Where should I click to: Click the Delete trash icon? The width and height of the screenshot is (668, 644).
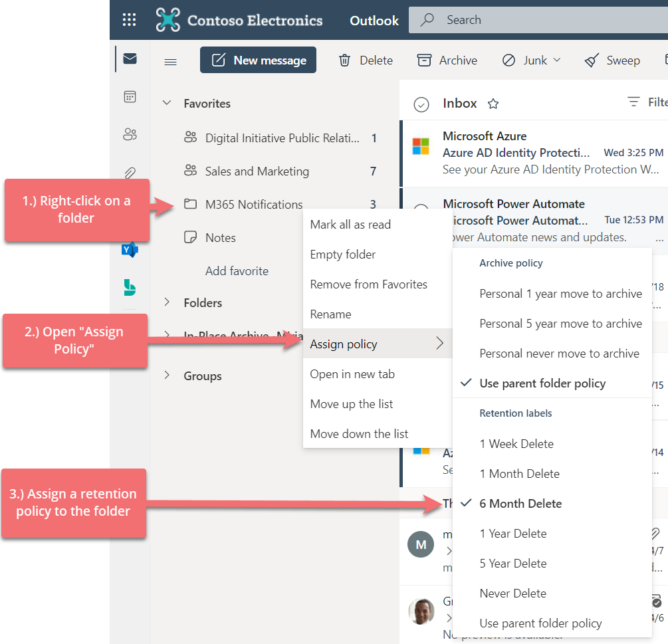pos(344,60)
